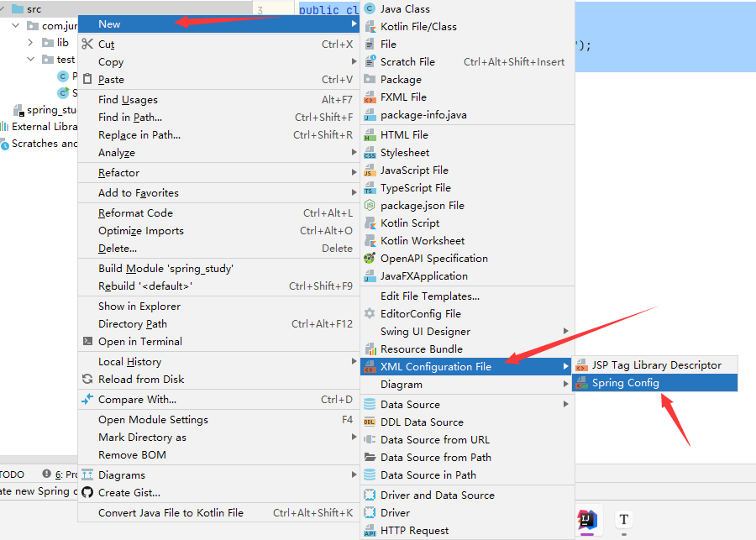Click the Data Source from Path icon
756x540 pixels.
pos(370,457)
